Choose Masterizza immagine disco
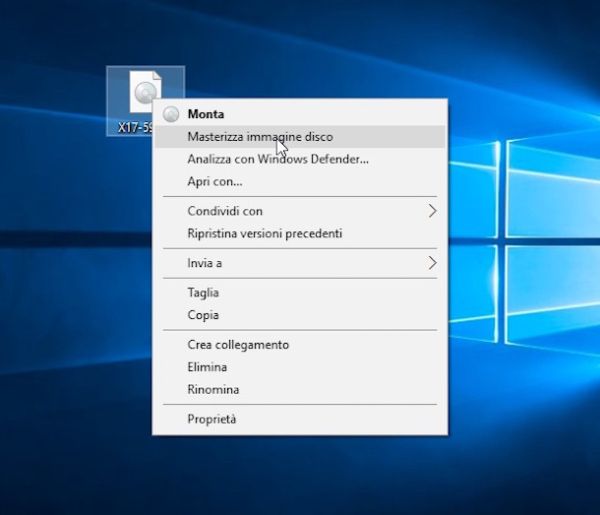Screen dimensions: 600x515 coord(260,137)
